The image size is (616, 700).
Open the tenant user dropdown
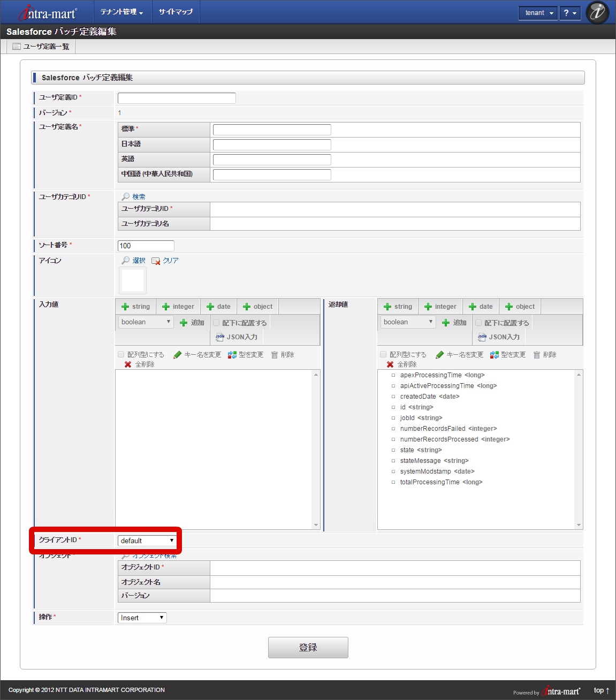pyautogui.click(x=538, y=13)
